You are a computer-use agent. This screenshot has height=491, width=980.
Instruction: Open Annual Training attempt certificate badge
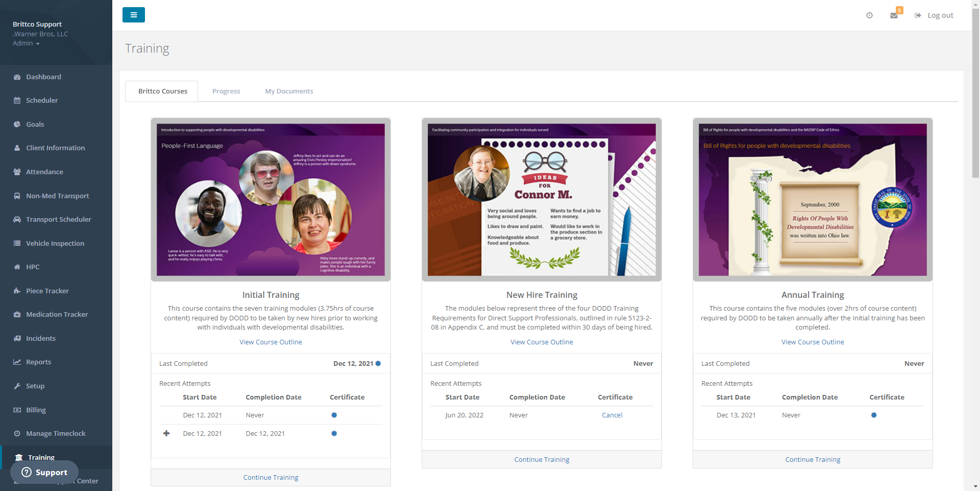873,415
